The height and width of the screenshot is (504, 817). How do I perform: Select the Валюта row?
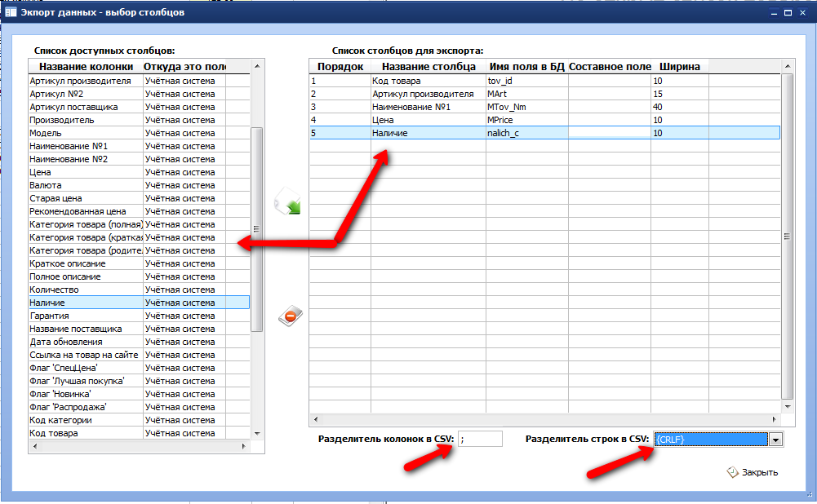(x=139, y=185)
